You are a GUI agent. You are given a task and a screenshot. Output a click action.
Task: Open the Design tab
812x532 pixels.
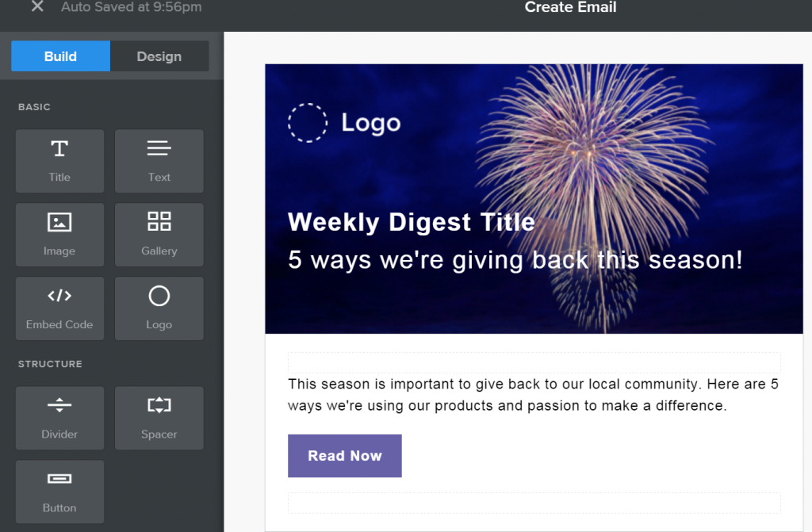(x=159, y=56)
